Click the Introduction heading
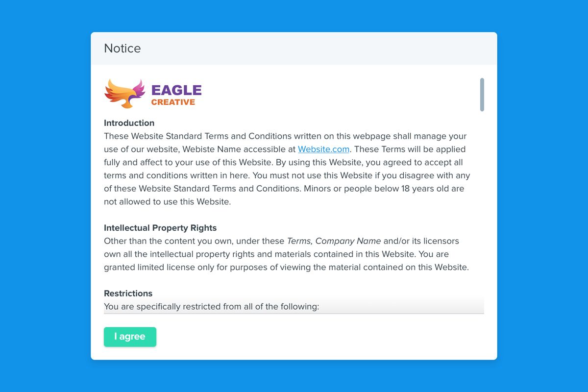588x392 pixels. [129, 123]
